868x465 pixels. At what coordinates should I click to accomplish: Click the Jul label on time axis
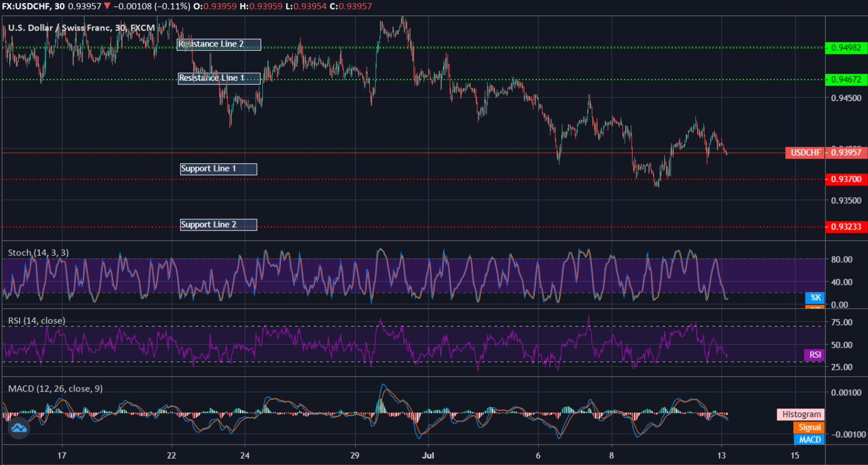[x=428, y=456]
